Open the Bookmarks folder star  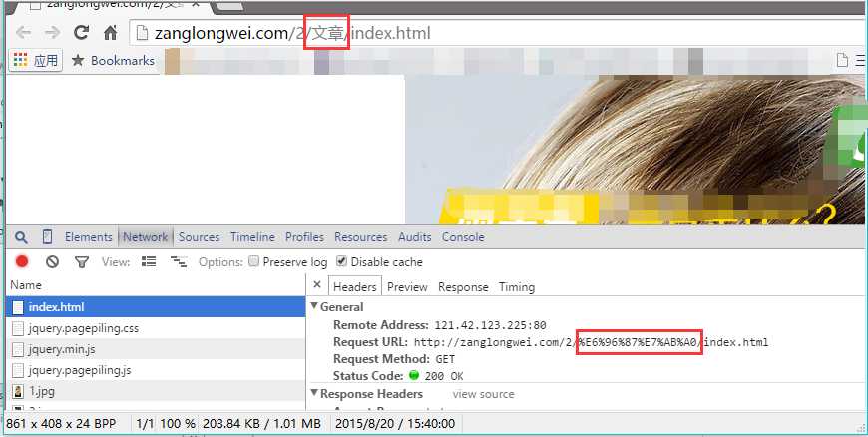pyautogui.click(x=78, y=60)
